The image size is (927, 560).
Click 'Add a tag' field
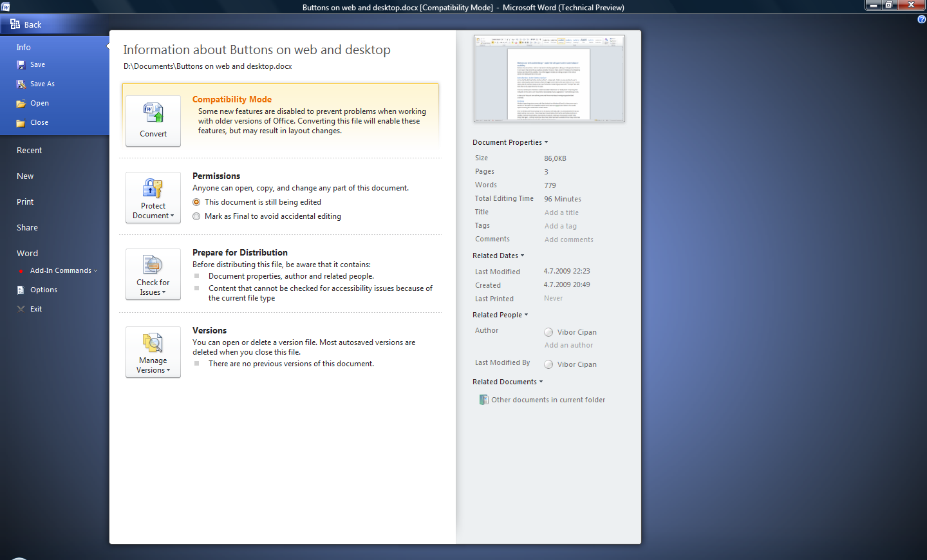[x=561, y=226]
